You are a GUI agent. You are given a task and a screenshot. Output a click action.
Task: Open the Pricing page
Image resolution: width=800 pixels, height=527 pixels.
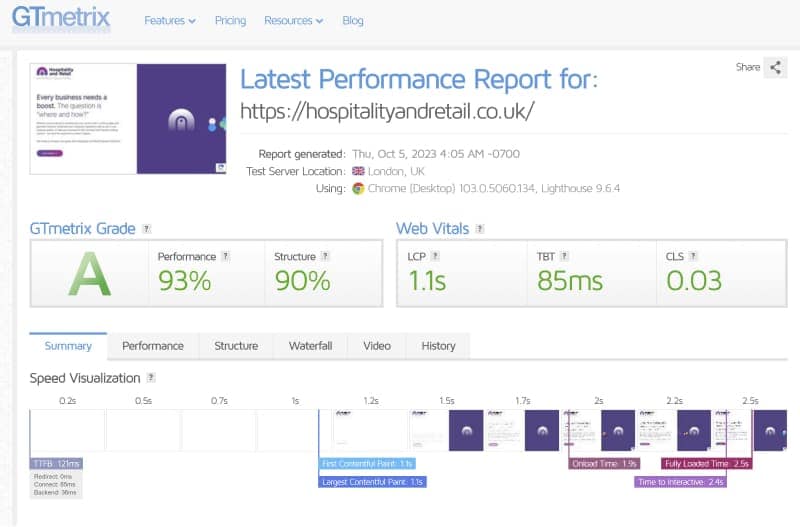pos(230,21)
